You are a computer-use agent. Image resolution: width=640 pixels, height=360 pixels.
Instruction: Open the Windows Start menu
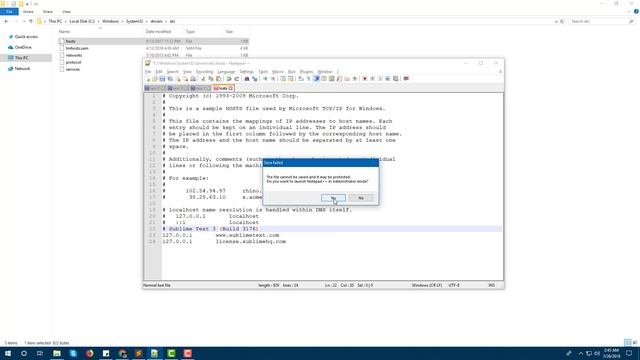tap(8, 353)
